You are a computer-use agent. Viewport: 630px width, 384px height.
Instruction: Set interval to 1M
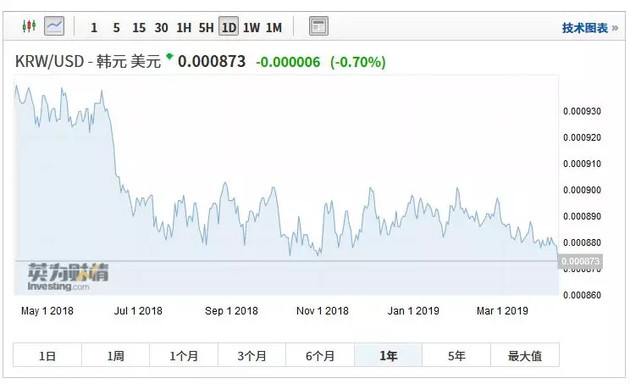coord(274,27)
